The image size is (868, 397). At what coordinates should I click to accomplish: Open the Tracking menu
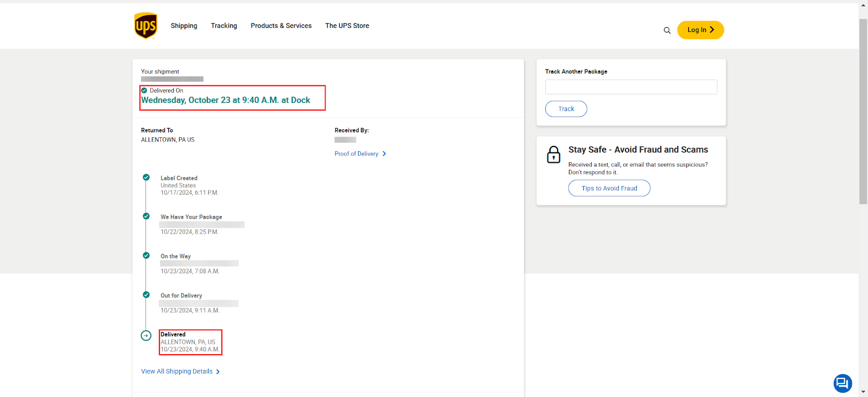click(224, 25)
